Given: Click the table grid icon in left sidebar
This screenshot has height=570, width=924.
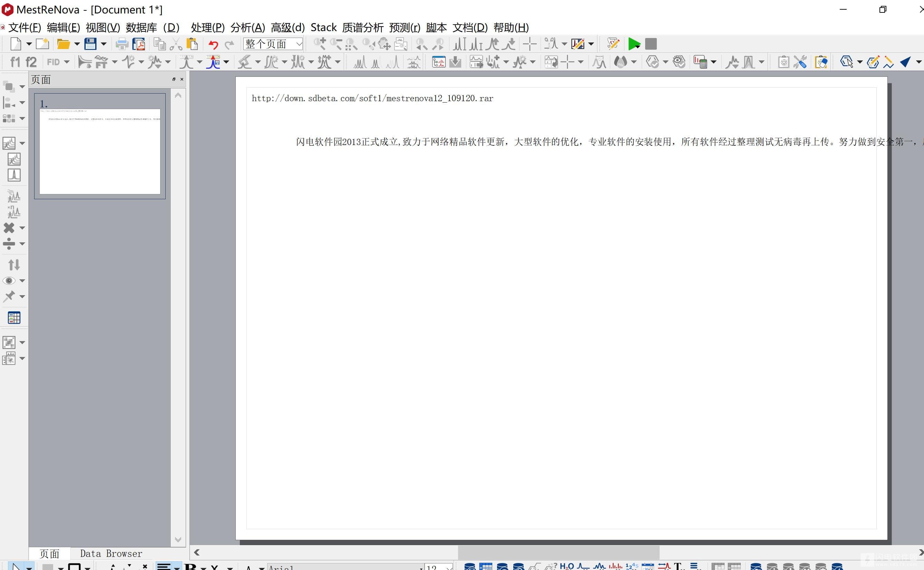Looking at the screenshot, I should 14,318.
